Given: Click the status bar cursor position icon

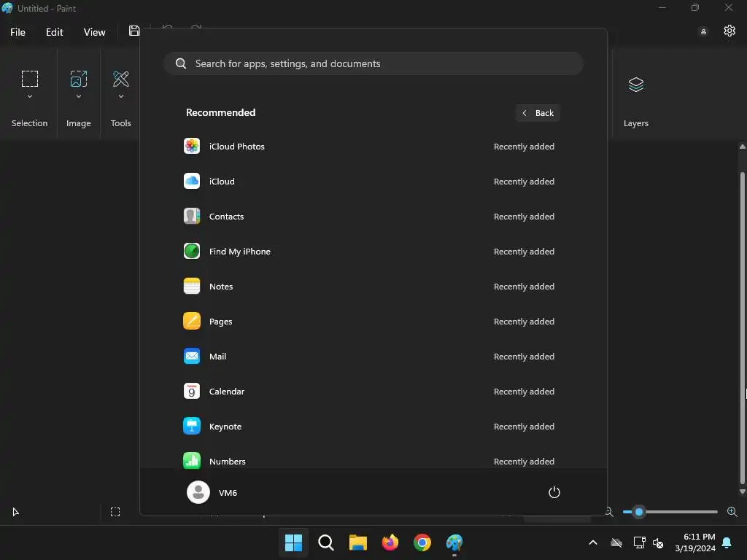Looking at the screenshot, I should point(15,512).
